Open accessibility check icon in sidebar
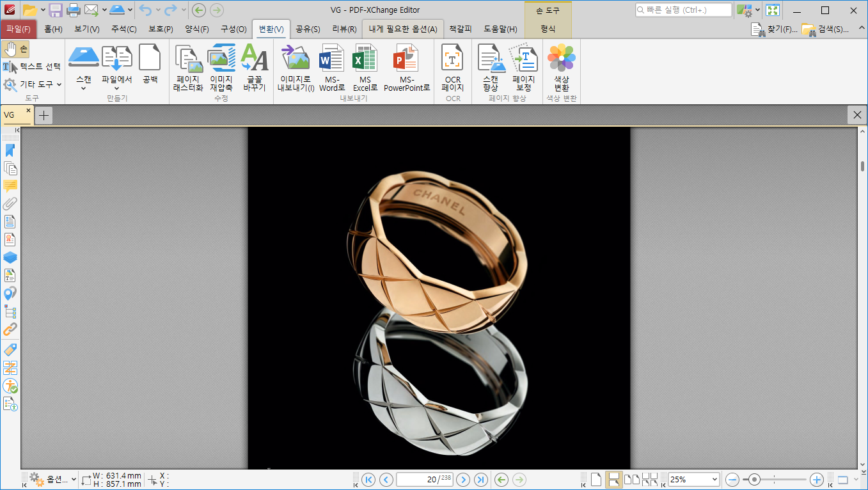Image resolution: width=868 pixels, height=490 pixels. [10, 386]
